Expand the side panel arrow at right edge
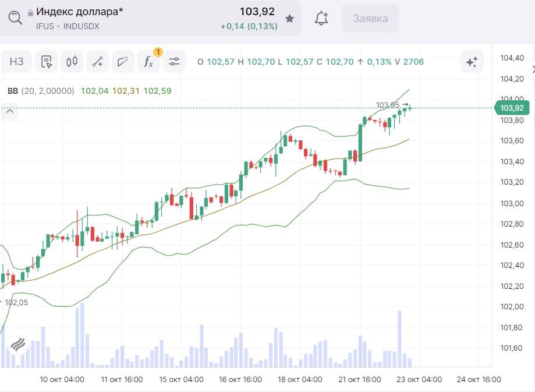Viewport: 535px width, 392px height. [532, 69]
